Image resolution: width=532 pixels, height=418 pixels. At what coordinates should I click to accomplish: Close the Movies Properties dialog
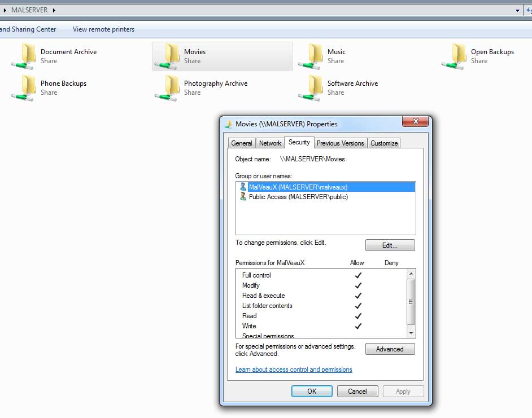pos(416,121)
